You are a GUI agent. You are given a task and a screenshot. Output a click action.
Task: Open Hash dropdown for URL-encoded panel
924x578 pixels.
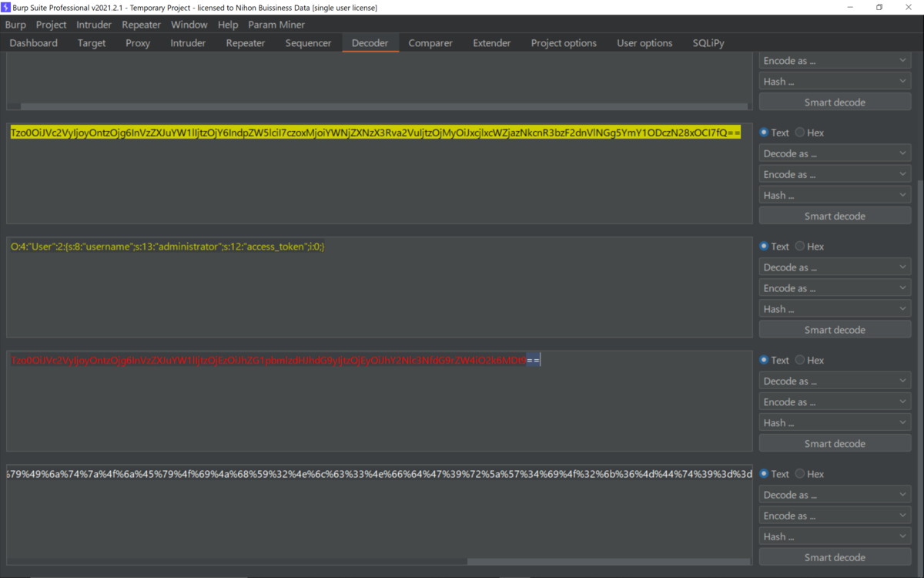(835, 536)
